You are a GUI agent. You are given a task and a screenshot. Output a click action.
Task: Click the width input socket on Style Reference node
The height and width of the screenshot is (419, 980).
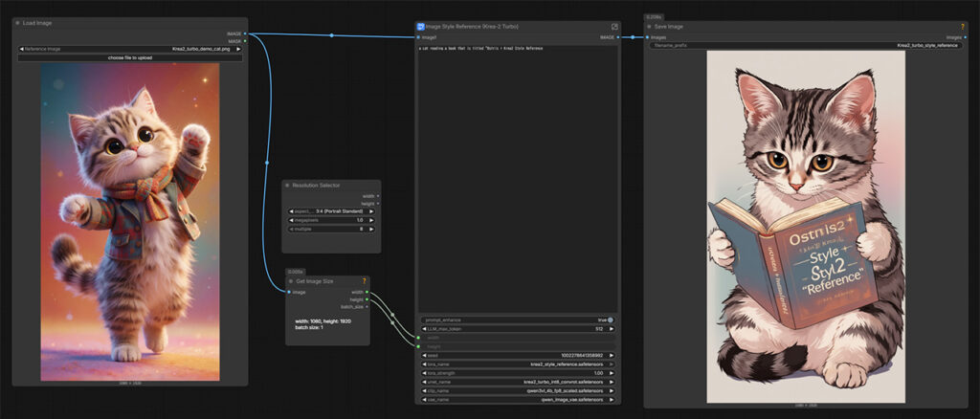tap(419, 337)
